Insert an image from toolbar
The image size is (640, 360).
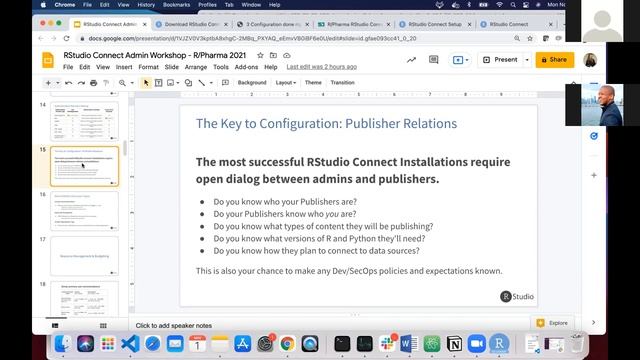[x=171, y=83]
